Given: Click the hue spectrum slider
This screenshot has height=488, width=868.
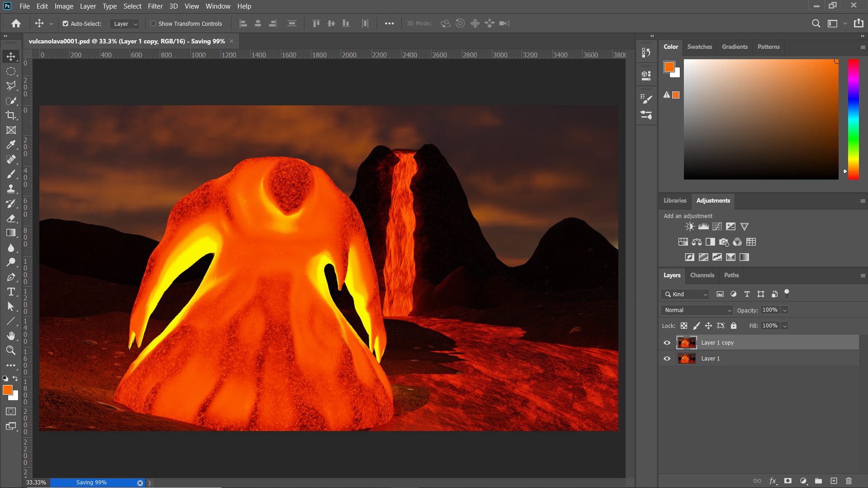Looking at the screenshot, I should (854, 119).
